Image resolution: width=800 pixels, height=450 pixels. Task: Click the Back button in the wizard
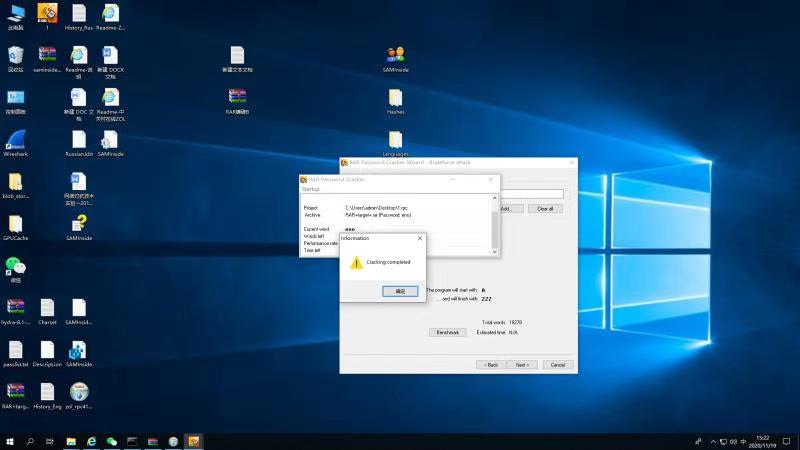491,365
